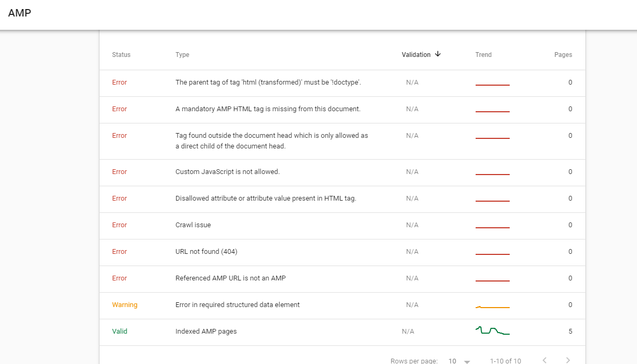Click the orange trend sparkline for the Warning row

[x=492, y=307]
